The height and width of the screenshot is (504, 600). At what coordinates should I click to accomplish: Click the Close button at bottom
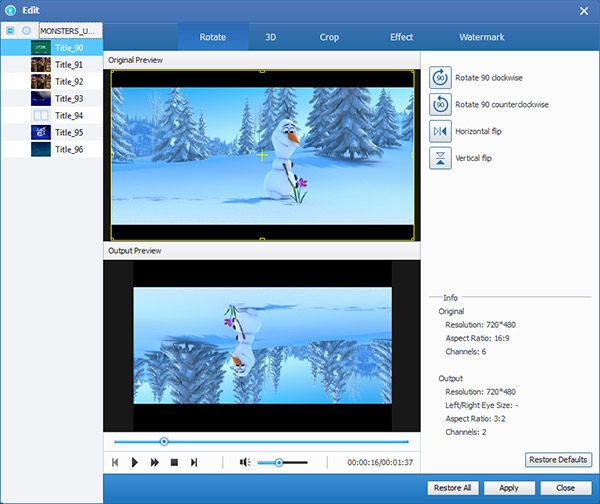(x=566, y=488)
